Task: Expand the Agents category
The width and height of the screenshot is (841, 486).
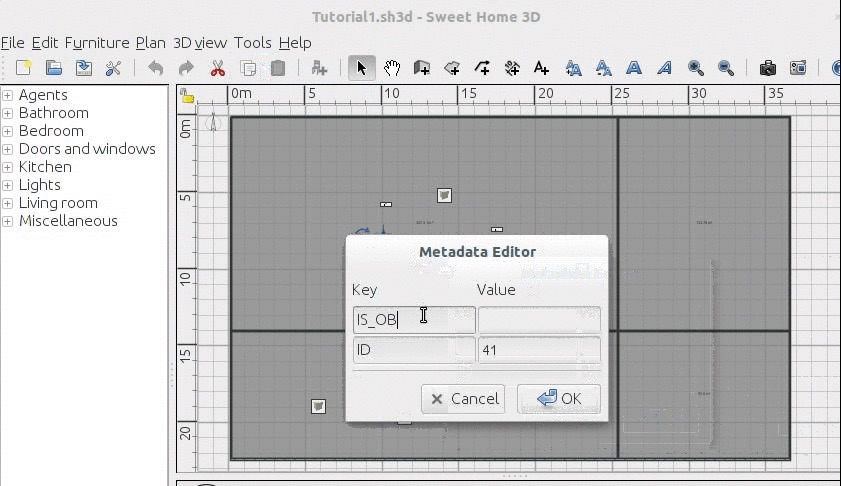Action: (8, 95)
